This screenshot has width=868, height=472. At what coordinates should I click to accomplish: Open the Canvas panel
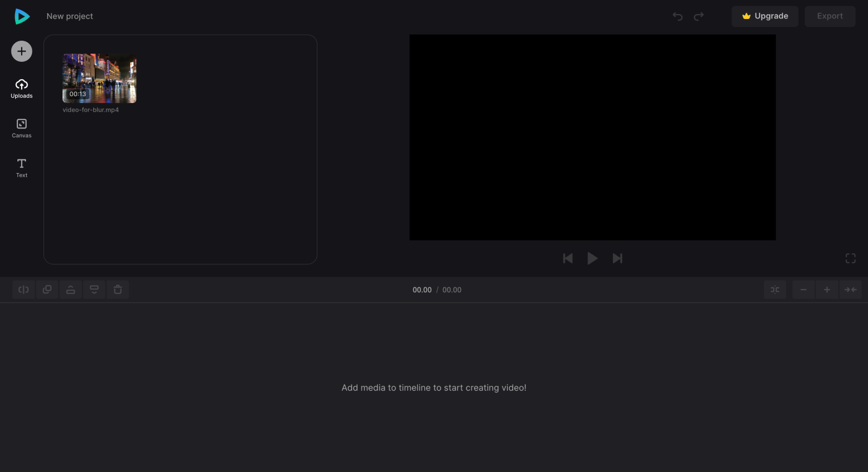tap(22, 129)
